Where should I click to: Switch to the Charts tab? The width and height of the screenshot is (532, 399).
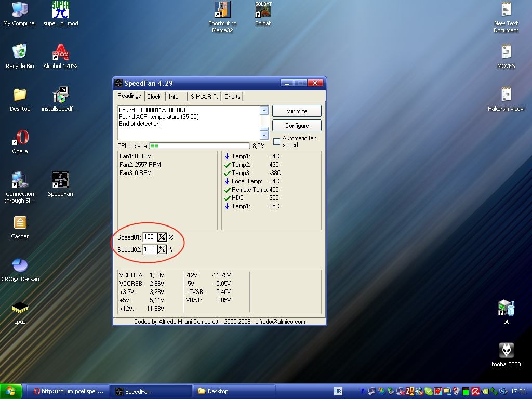(x=232, y=97)
